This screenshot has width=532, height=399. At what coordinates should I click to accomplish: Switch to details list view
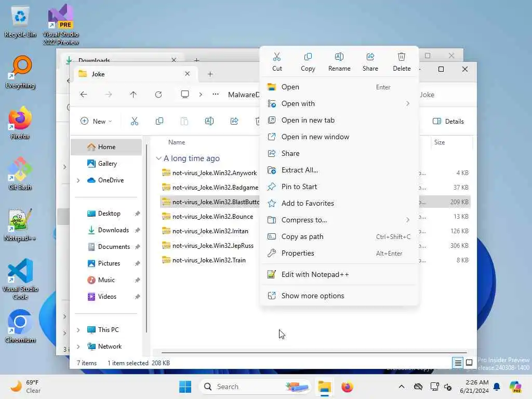[x=458, y=363]
